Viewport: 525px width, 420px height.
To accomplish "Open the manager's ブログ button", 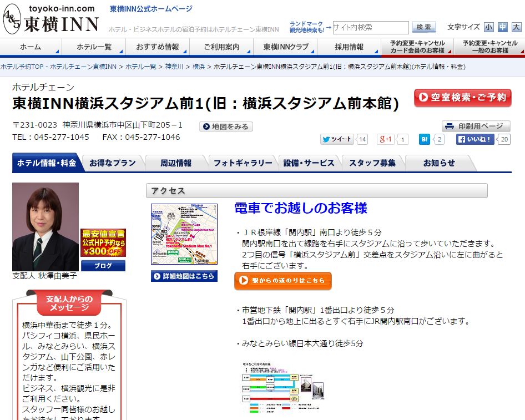I will tap(103, 266).
